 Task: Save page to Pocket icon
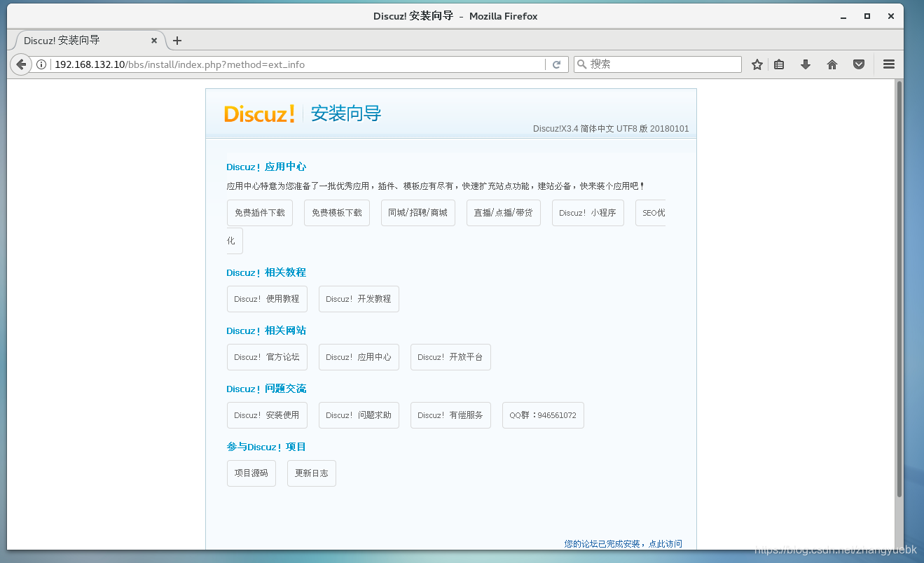859,64
